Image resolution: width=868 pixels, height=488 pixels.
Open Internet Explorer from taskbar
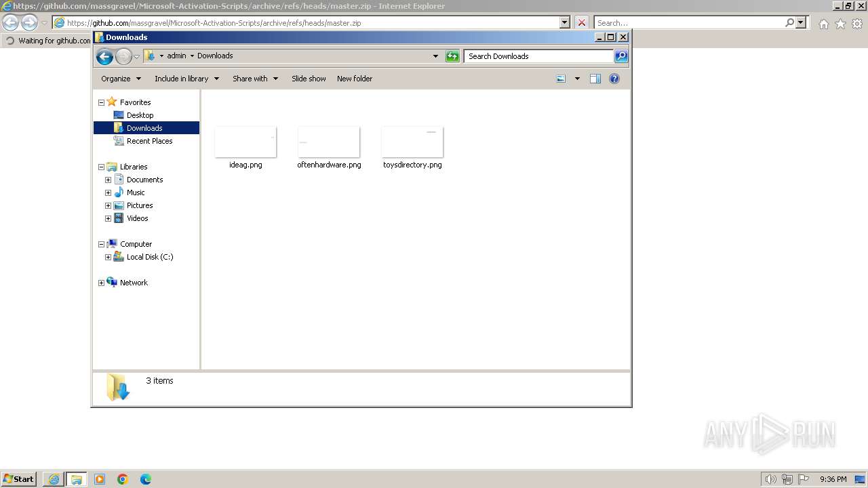tap(54, 479)
